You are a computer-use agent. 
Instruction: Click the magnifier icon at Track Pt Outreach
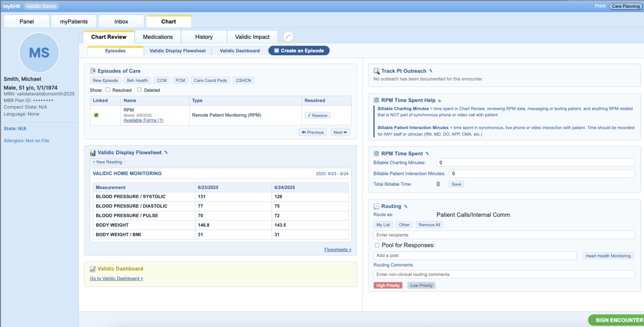[x=376, y=71]
